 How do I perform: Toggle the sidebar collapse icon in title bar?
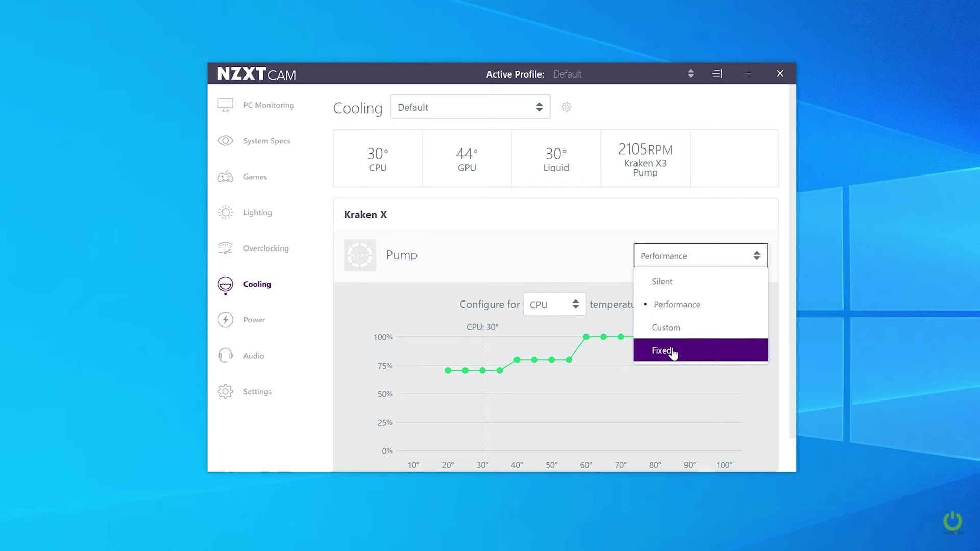(x=717, y=74)
